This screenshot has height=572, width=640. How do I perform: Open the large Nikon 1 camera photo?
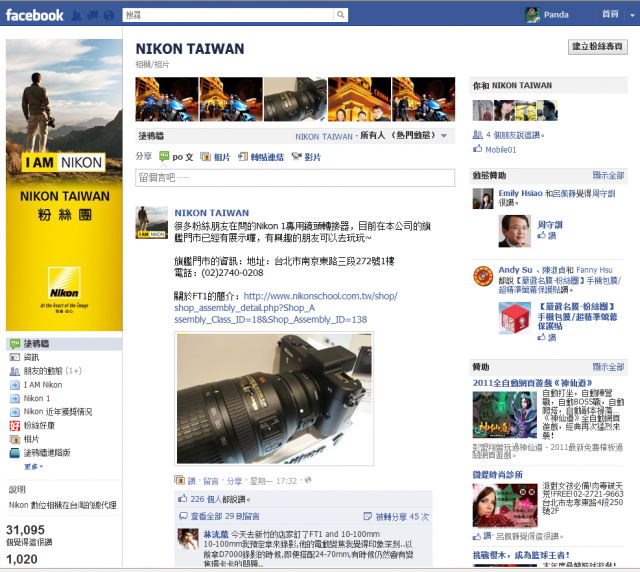pos(274,398)
